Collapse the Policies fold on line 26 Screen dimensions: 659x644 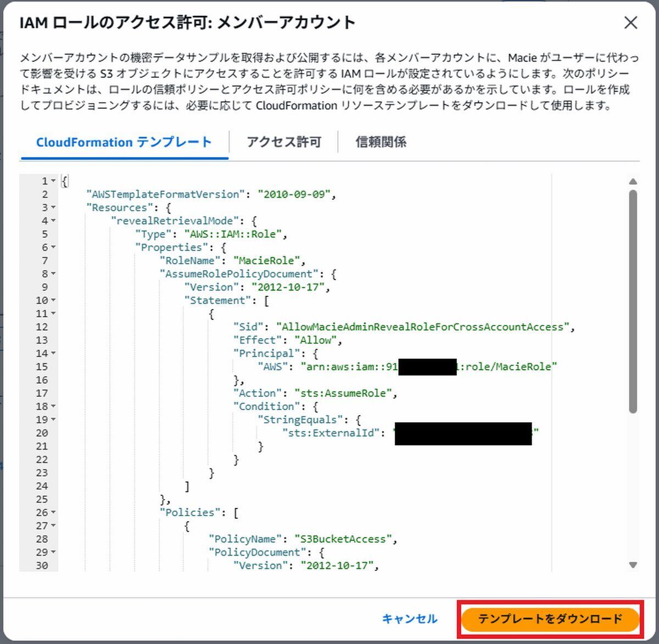click(x=53, y=512)
